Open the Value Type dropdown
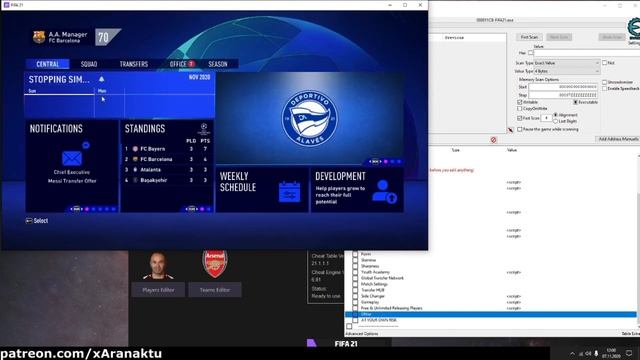The height and width of the screenshot is (360, 640). coord(567,71)
